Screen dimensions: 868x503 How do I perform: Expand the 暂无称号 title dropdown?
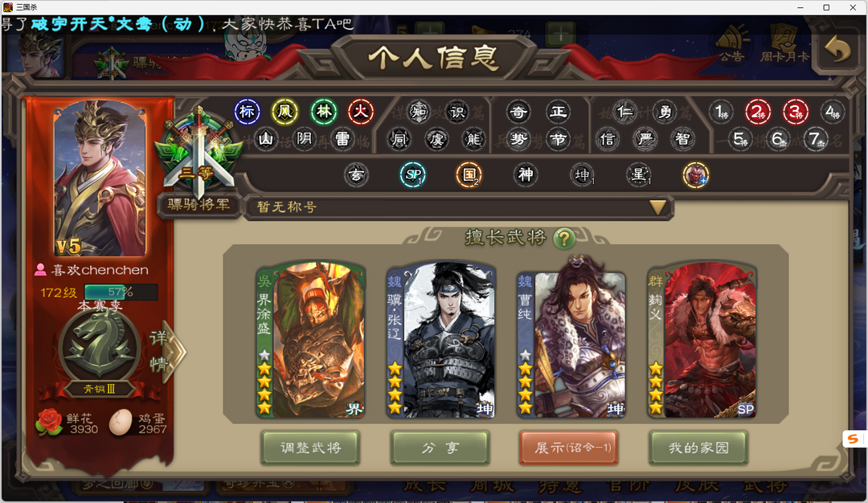657,207
